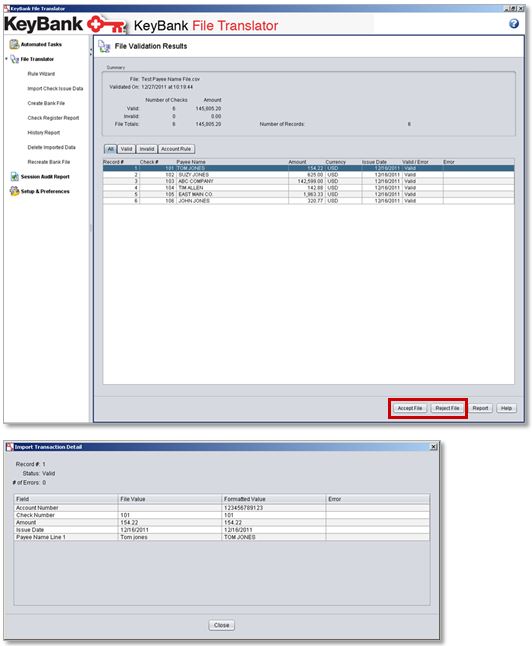The height and width of the screenshot is (646, 532).
Task: Open Rule Wizard in sidebar
Action: point(41,74)
